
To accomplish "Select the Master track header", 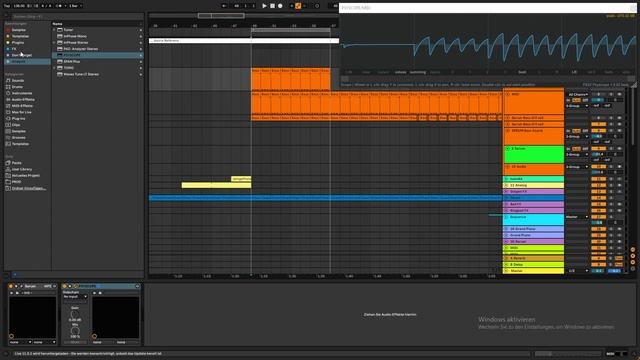I will coord(533,271).
